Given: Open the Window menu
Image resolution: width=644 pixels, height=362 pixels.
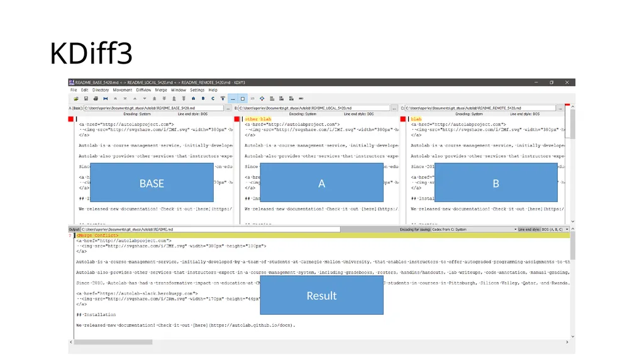Looking at the screenshot, I should coord(179,89).
